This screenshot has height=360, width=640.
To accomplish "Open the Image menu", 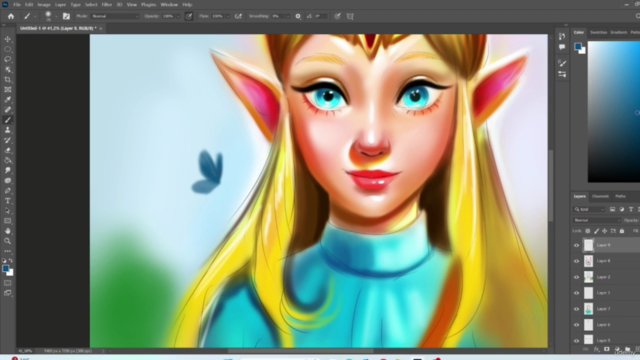I will pos(44,4).
